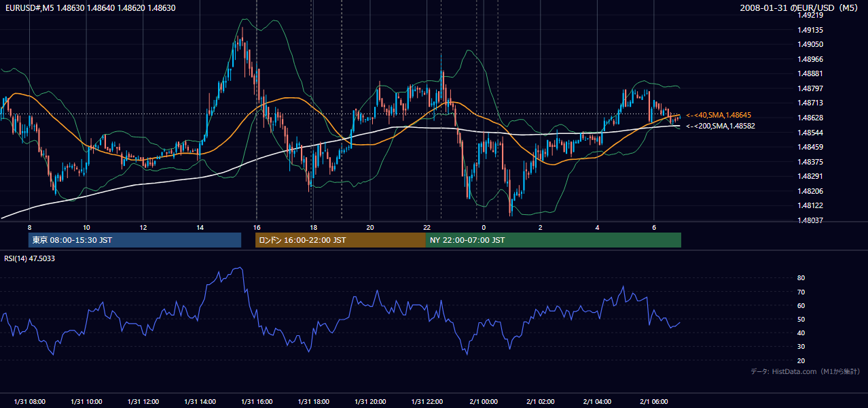The height and width of the screenshot is (408, 868).
Task: Click the RSI axis level 30
Action: [801, 347]
